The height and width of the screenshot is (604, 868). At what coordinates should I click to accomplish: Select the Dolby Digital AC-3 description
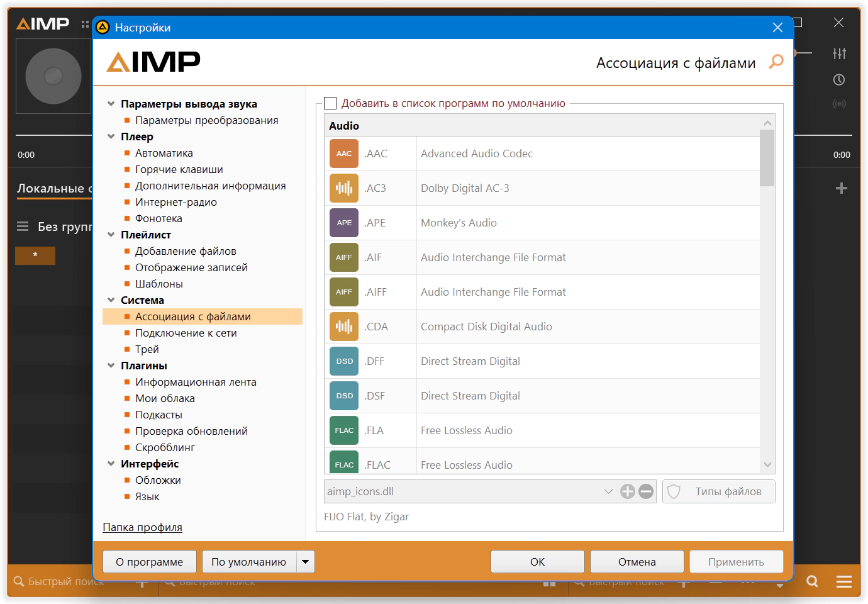pyautogui.click(x=465, y=188)
